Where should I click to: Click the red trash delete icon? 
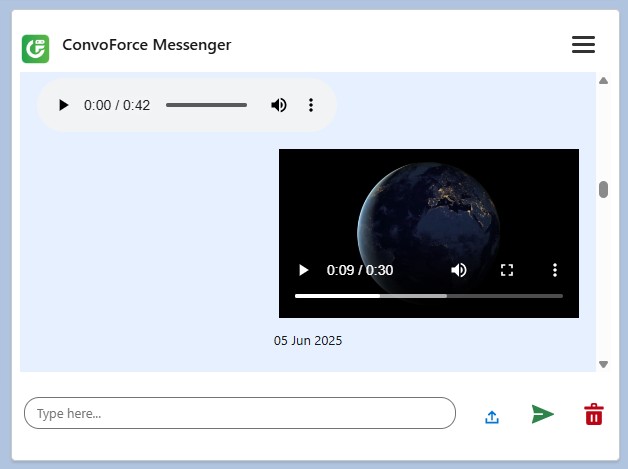pos(594,414)
